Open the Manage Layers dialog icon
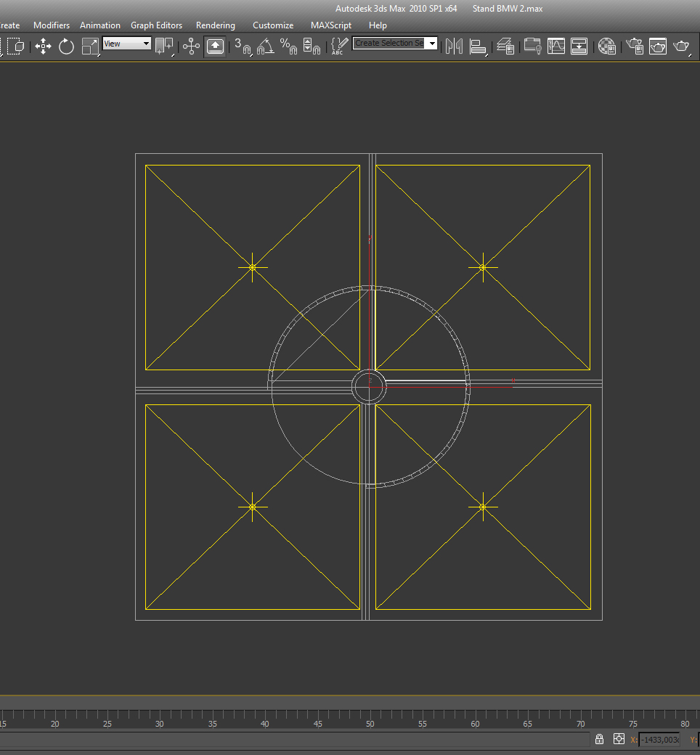This screenshot has height=755, width=700. tap(505, 46)
